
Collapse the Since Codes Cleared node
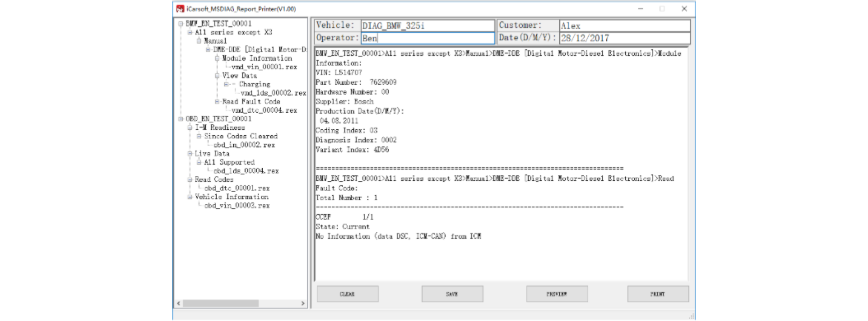click(x=199, y=136)
